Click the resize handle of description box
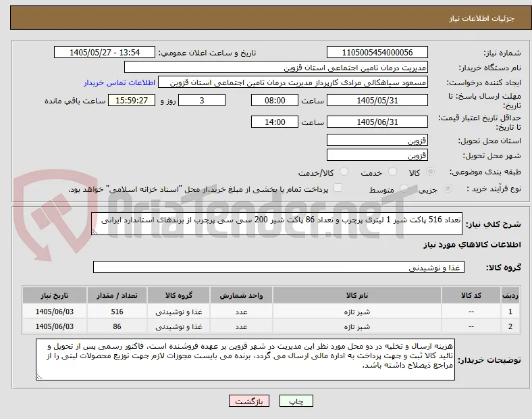 (95, 232)
